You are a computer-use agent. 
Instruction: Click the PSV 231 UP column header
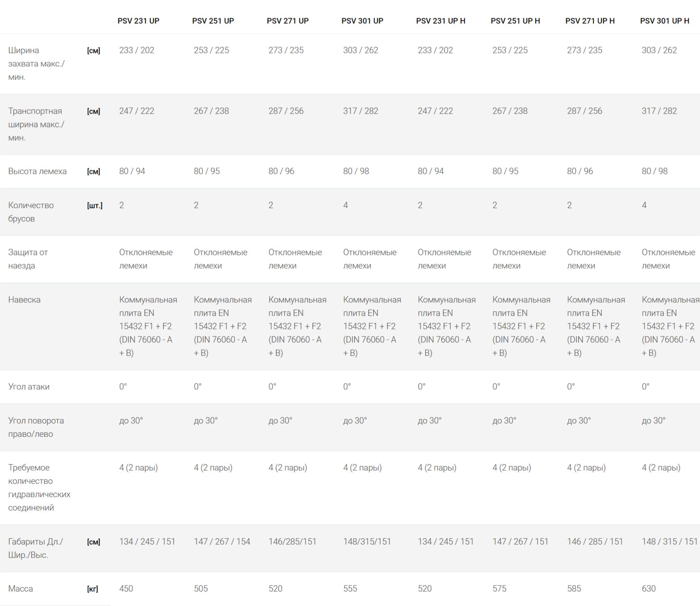[138, 21]
